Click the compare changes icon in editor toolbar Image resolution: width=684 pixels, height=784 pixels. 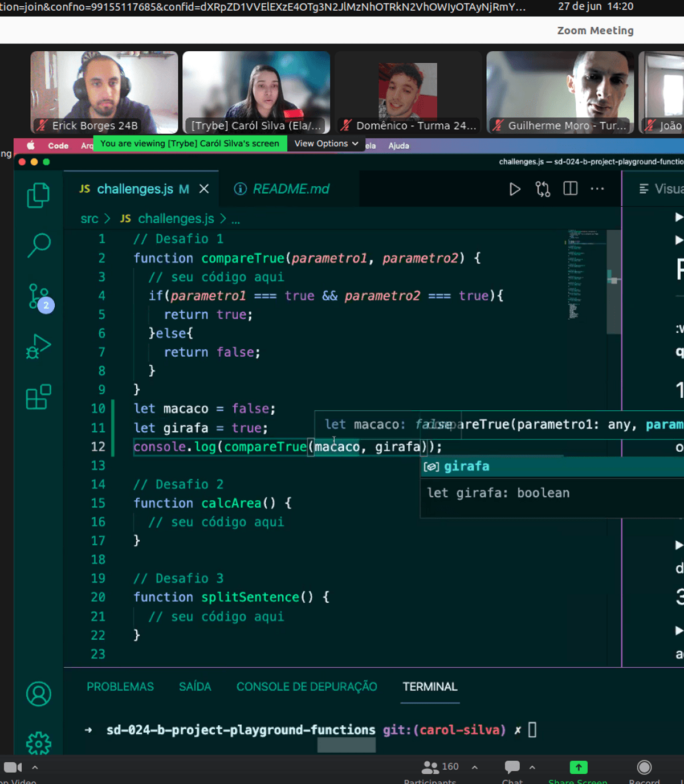pos(543,189)
